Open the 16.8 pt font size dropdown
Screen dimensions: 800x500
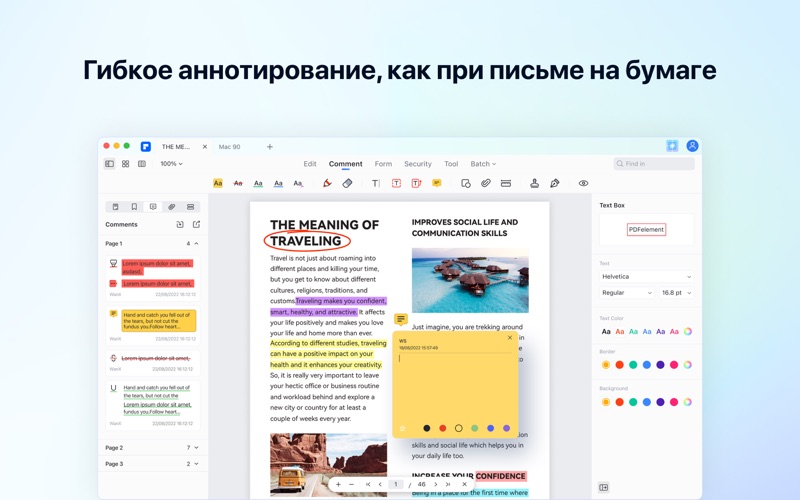point(676,293)
